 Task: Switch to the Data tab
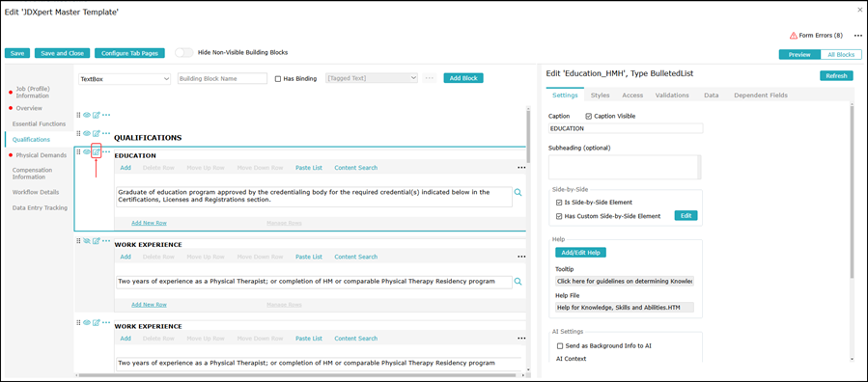[x=712, y=95]
